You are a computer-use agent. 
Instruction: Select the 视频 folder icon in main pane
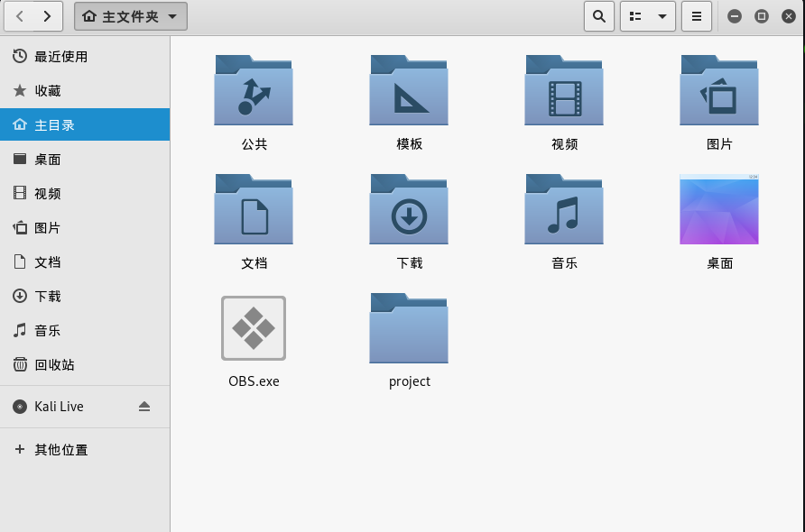564,90
